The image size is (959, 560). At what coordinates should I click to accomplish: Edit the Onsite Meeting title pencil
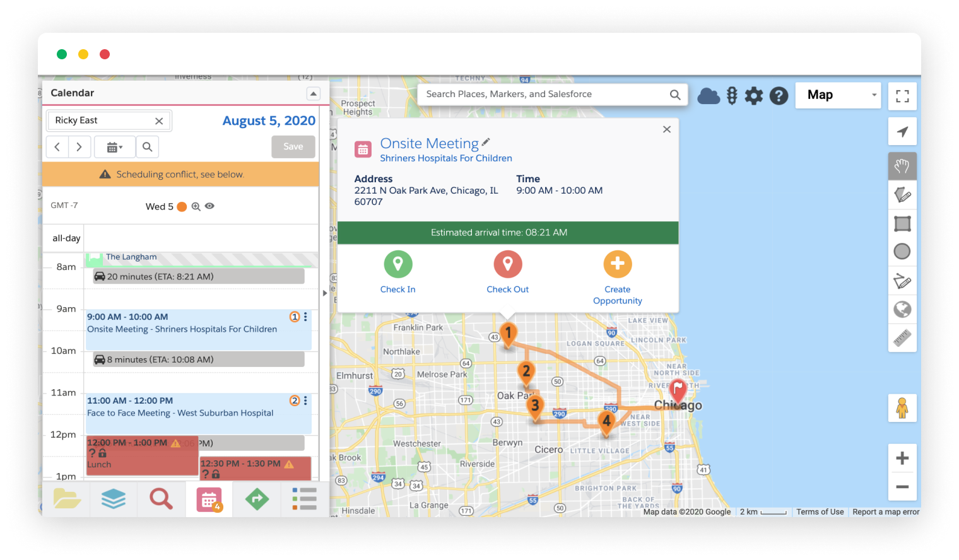(486, 142)
